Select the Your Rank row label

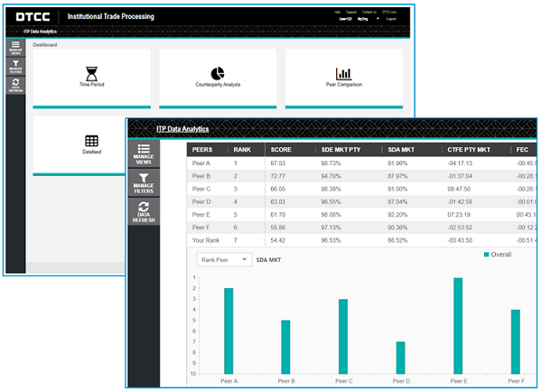pos(206,240)
